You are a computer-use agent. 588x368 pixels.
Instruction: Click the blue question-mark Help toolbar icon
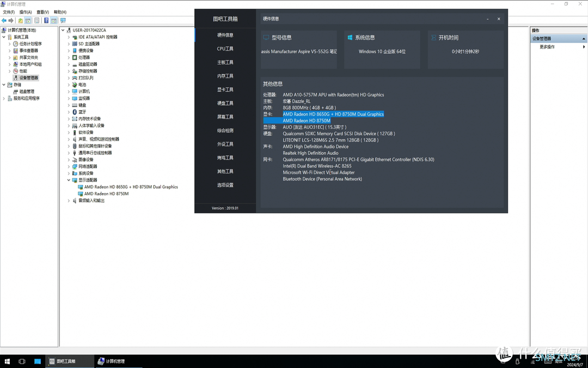click(46, 20)
